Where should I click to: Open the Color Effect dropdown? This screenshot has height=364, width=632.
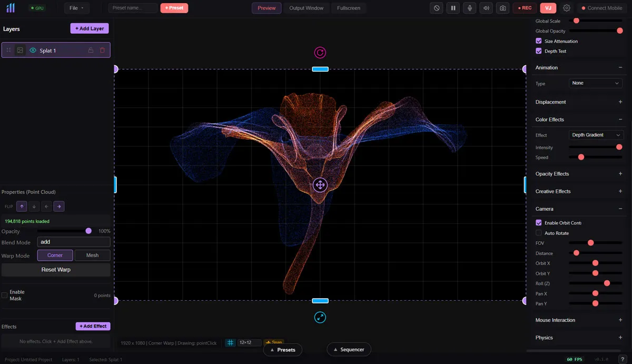596,135
